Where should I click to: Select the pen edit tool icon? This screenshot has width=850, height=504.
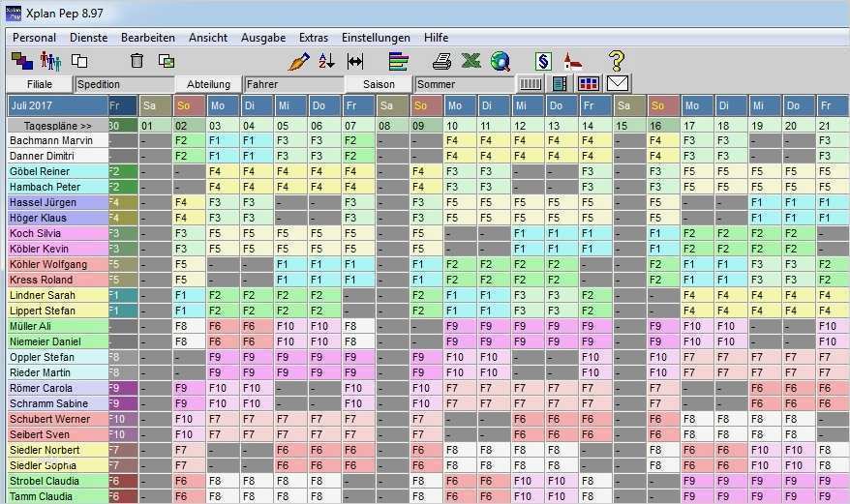pos(298,61)
